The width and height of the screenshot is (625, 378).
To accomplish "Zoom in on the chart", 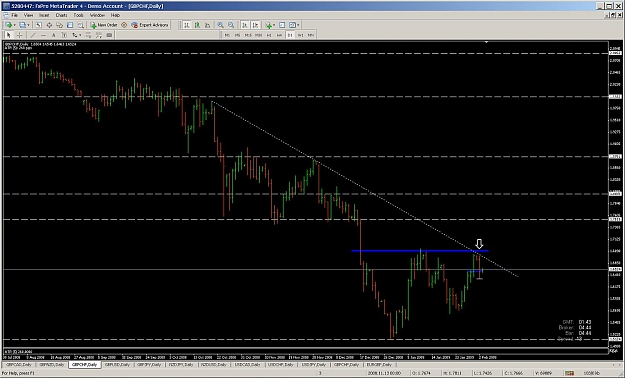I will click(220, 25).
